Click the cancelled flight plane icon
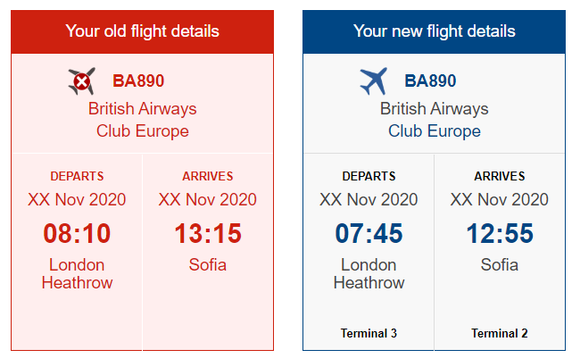This screenshot has width=580, height=360. pyautogui.click(x=82, y=81)
